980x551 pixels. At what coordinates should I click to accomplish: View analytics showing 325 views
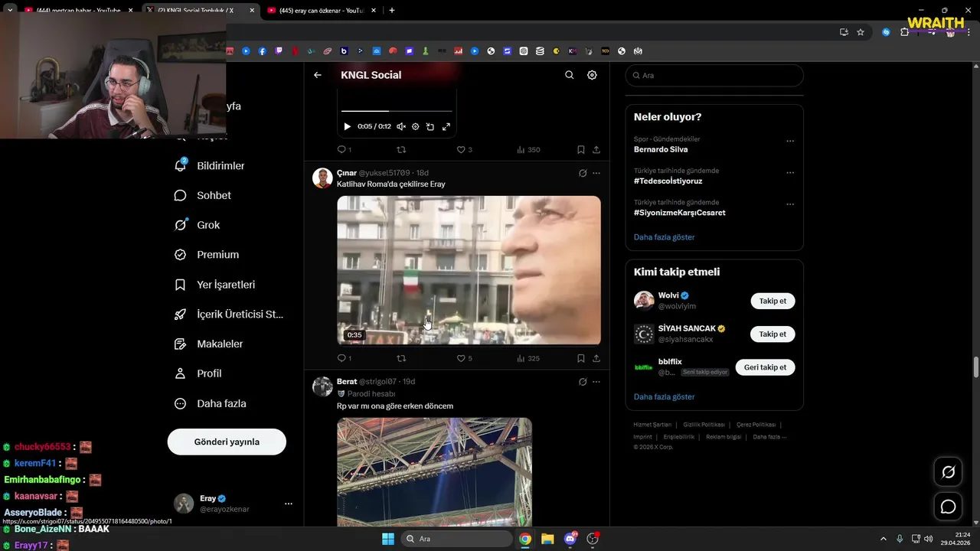[528, 358]
